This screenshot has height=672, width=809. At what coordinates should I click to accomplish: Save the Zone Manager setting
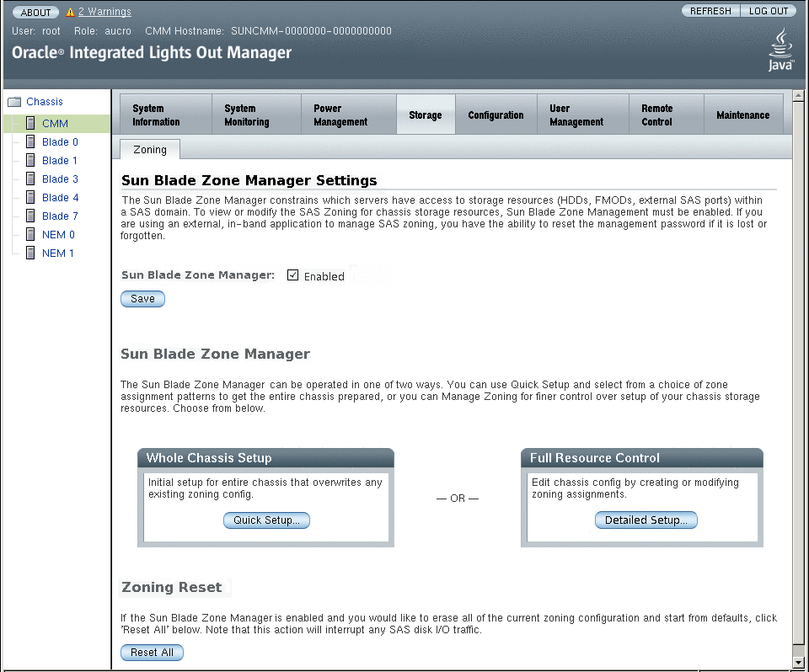coord(143,299)
